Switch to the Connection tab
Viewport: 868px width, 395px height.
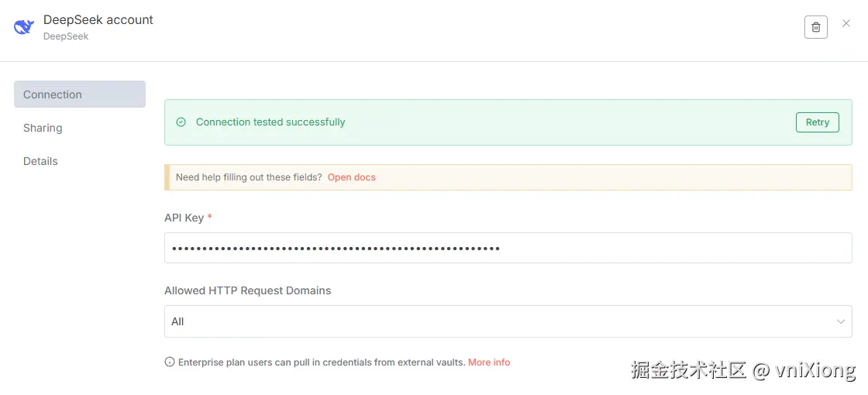pyautogui.click(x=79, y=94)
